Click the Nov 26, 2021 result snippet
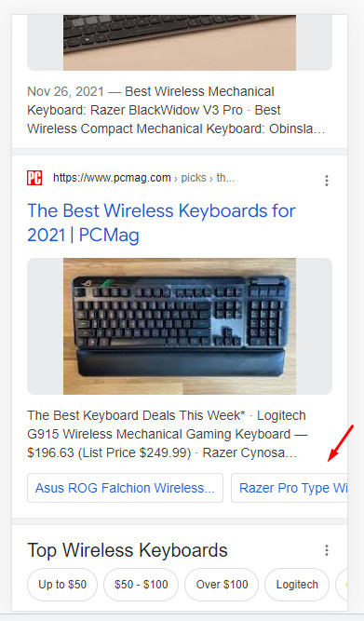 click(x=176, y=110)
